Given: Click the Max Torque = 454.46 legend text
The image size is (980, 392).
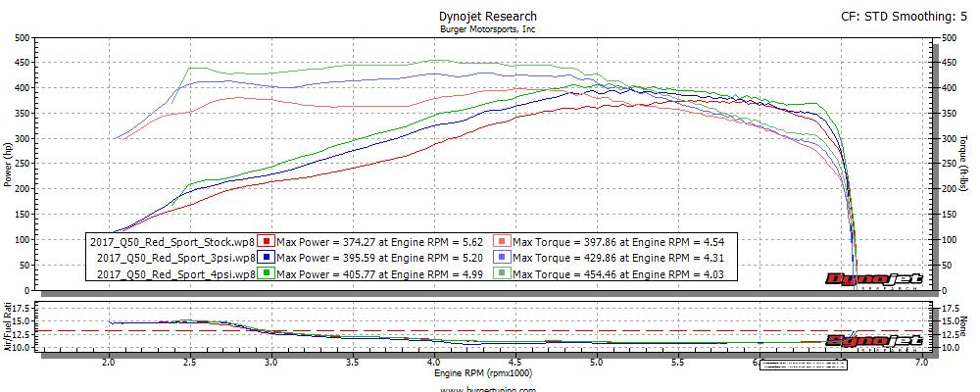Looking at the screenshot, I should 618,273.
